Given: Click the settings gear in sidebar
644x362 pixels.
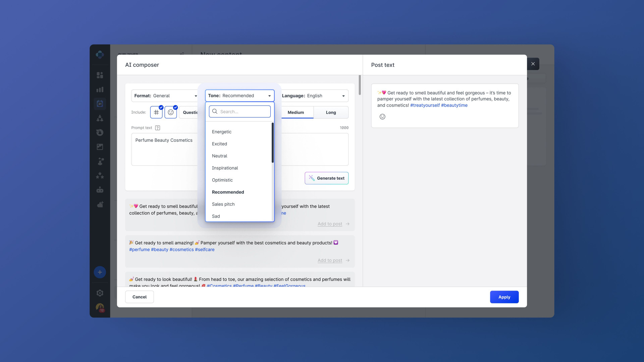Looking at the screenshot, I should (x=100, y=293).
